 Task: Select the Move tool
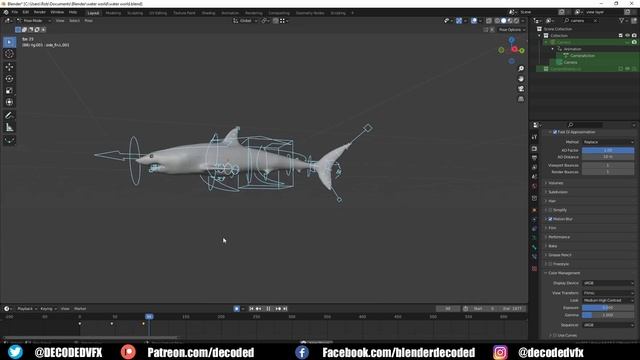[9, 67]
